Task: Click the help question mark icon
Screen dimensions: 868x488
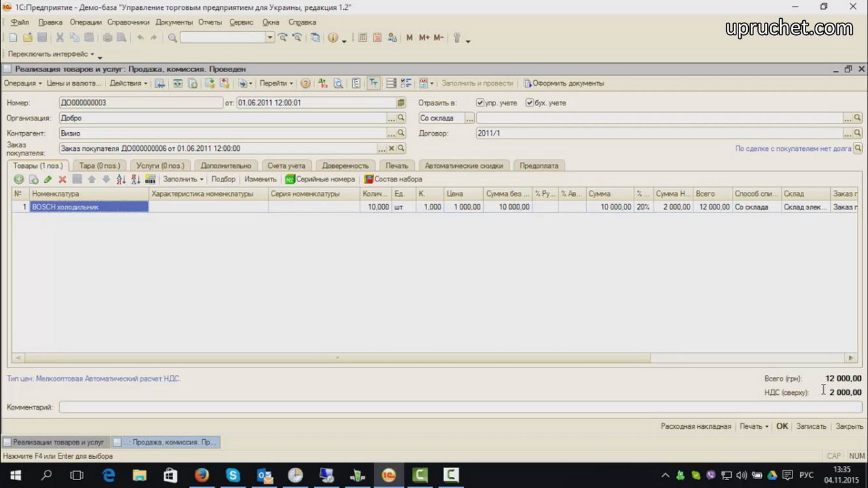Action: (x=305, y=83)
